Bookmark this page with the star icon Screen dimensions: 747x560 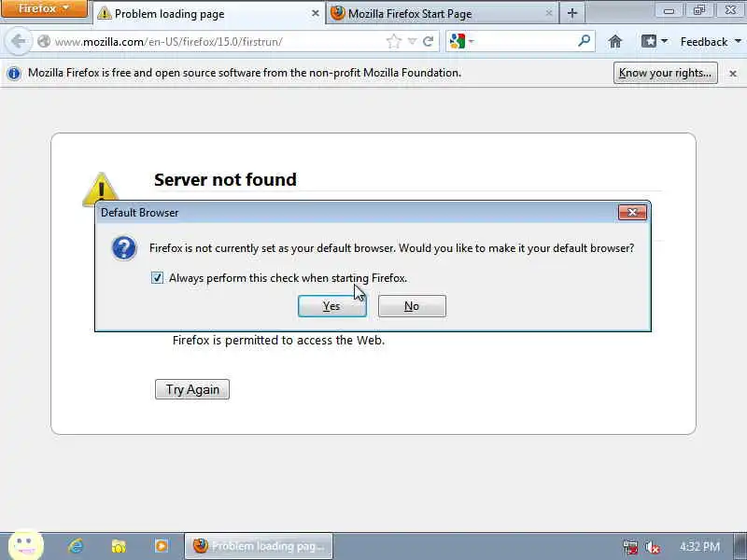tap(394, 41)
